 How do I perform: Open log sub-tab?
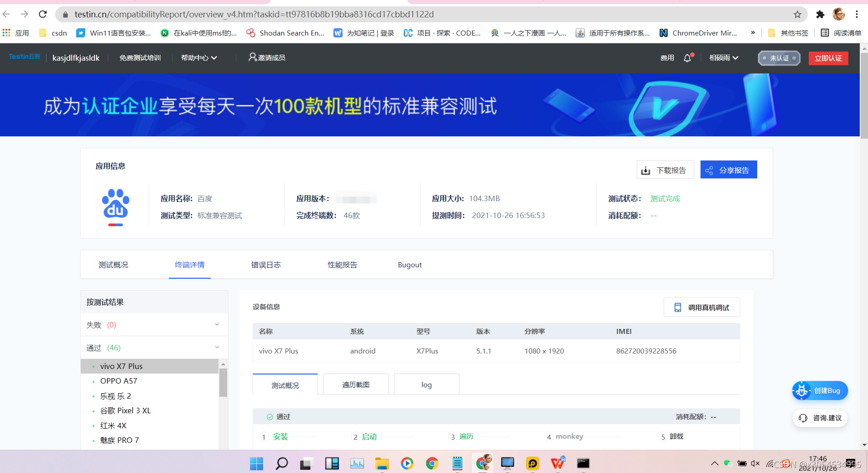tap(426, 385)
